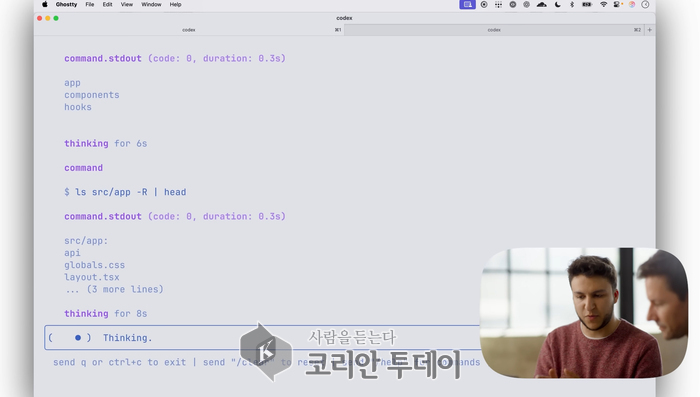The height and width of the screenshot is (397, 700).
Task: Open the Siri icon in menu bar
Action: click(632, 4)
